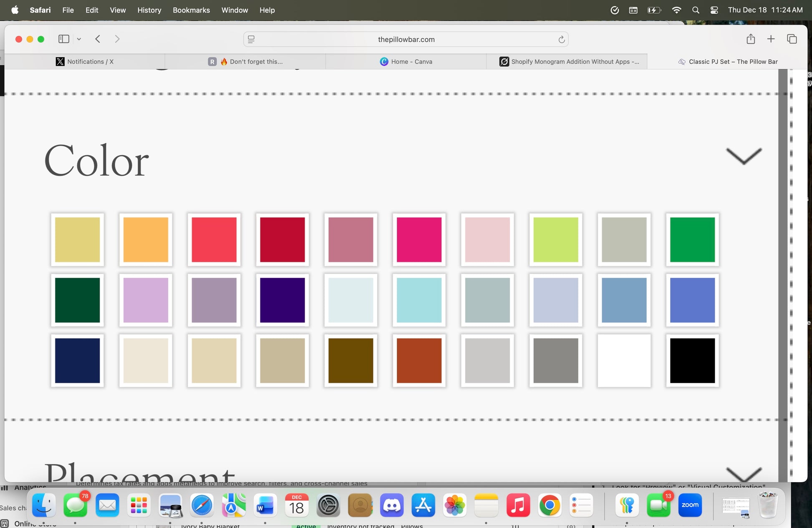Image resolution: width=812 pixels, height=528 pixels.
Task: Switch to the Shopify Monogram Addition tab
Action: 569,62
